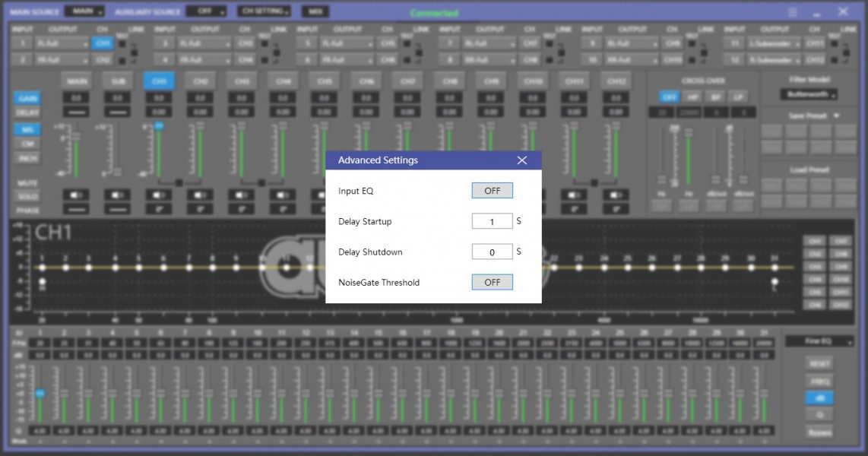Image resolution: width=868 pixels, height=456 pixels.
Task: Click the MIX button in the top bar
Action: point(315,11)
